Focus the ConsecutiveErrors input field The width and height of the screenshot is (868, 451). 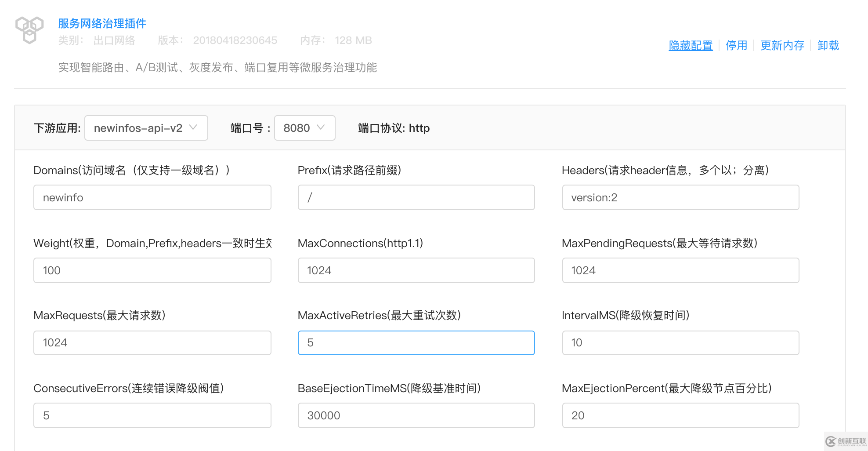click(x=152, y=415)
